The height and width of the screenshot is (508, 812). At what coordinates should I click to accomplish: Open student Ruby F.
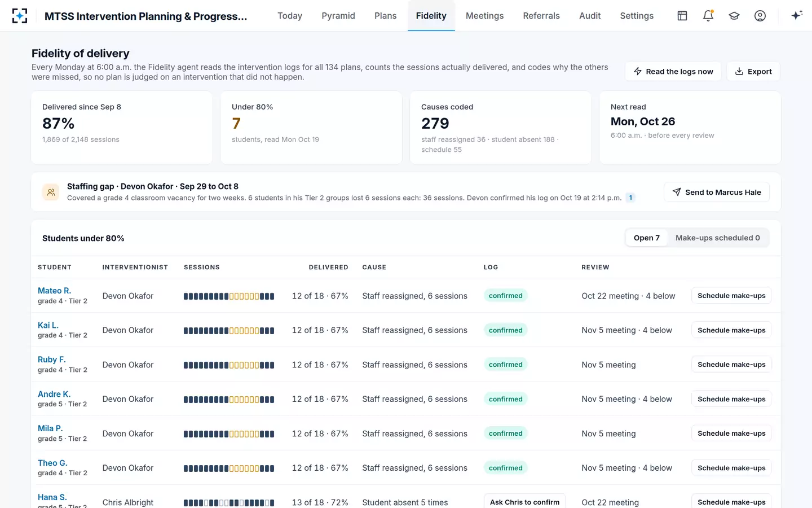(52, 360)
